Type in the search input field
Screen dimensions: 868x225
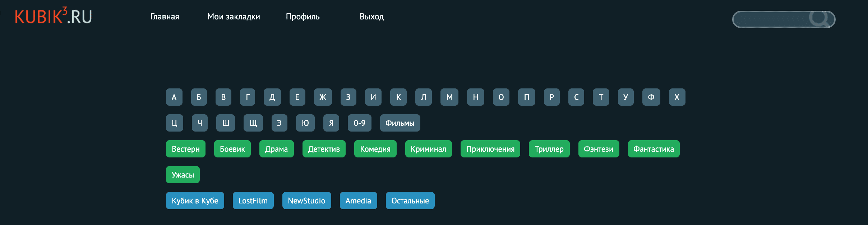[x=771, y=19]
